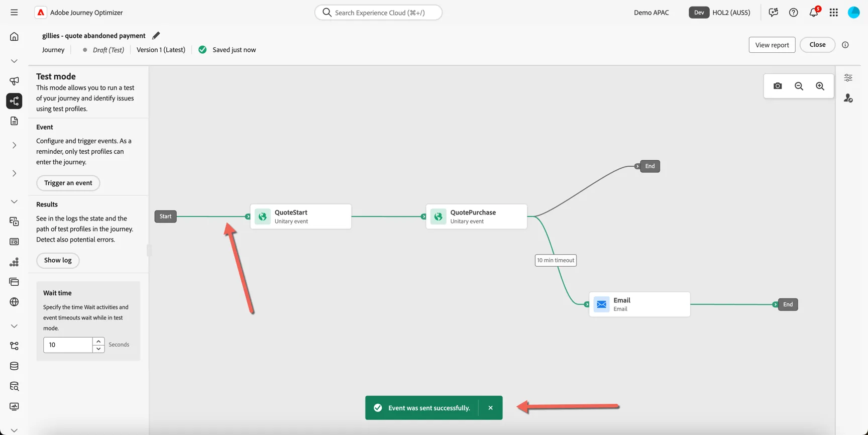Open the copy-document icon in sidebar
868x435 pixels.
(x=14, y=222)
